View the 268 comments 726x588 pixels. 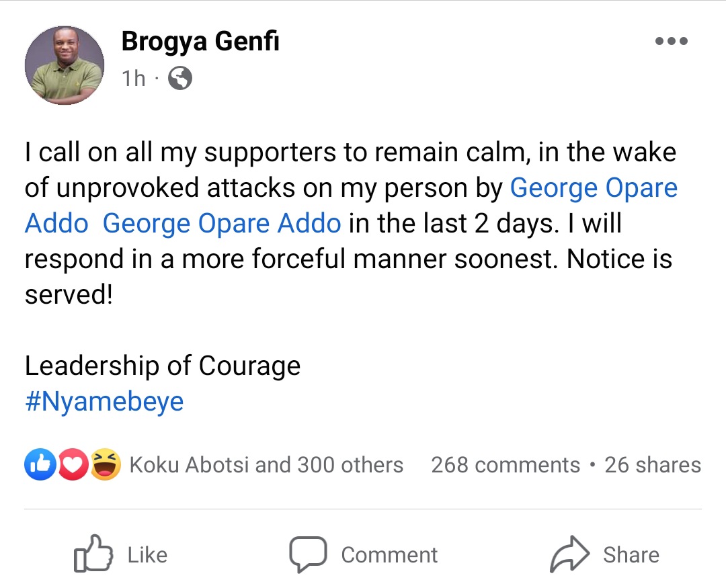[x=505, y=464]
